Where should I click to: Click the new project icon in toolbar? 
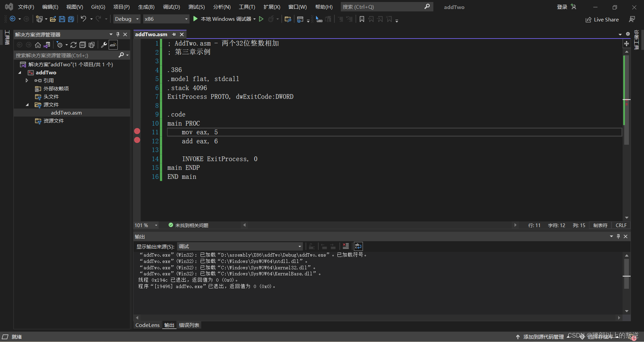(39, 19)
